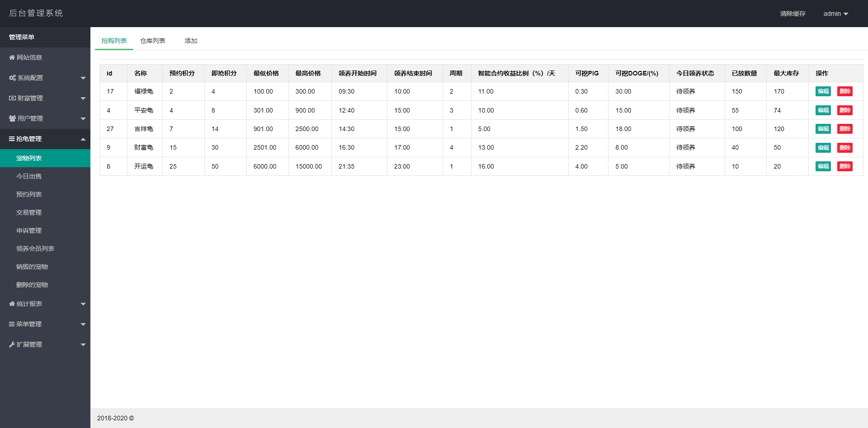Open 领养会员列表 in the sidebar
868x428 pixels.
point(35,249)
